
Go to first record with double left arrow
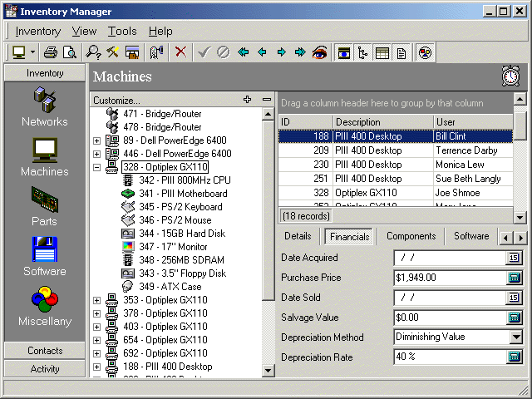(x=243, y=52)
